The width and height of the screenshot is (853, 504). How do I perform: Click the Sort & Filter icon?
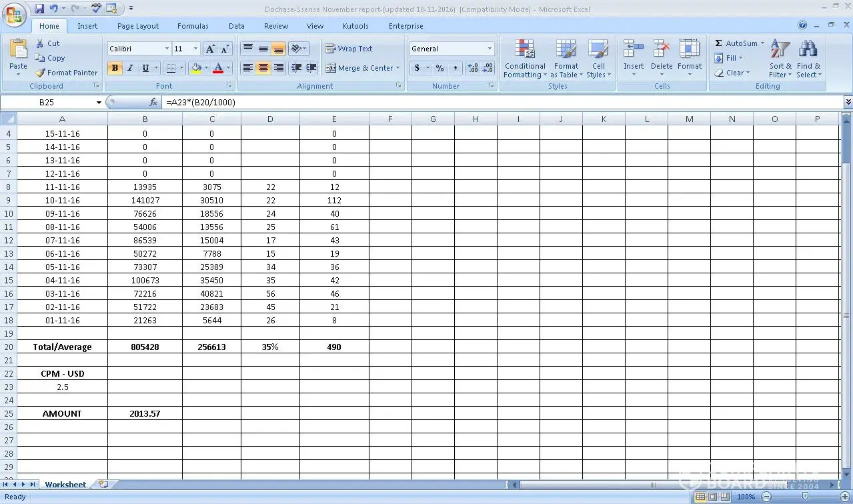pyautogui.click(x=780, y=51)
